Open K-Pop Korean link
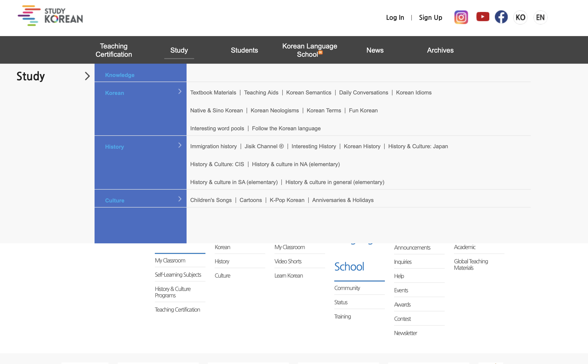This screenshot has height=364, width=588. click(287, 200)
